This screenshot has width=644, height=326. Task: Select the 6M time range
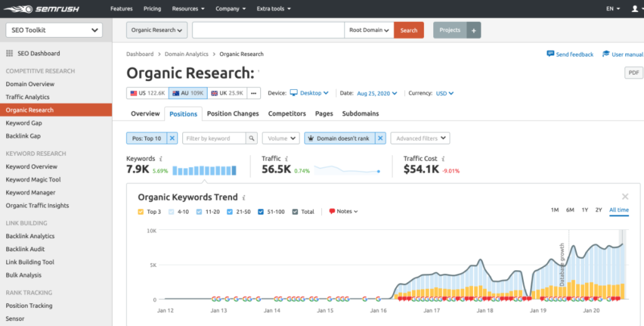click(570, 210)
